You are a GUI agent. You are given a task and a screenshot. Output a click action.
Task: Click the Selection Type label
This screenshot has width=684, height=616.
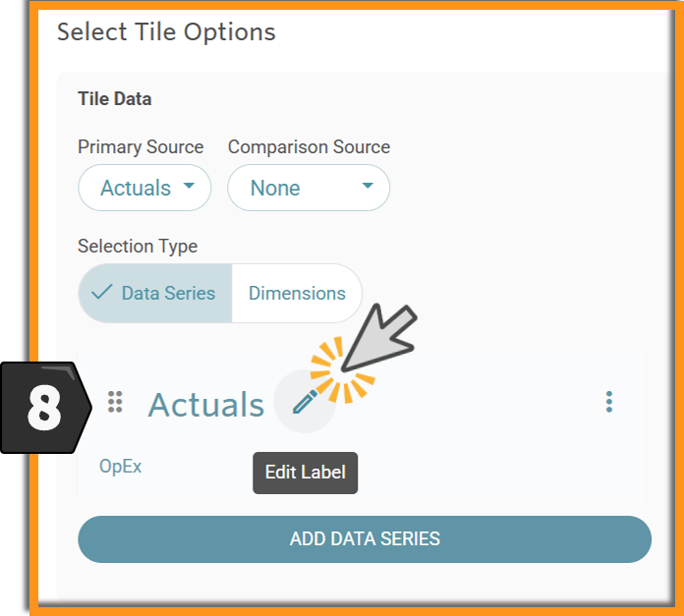[138, 247]
